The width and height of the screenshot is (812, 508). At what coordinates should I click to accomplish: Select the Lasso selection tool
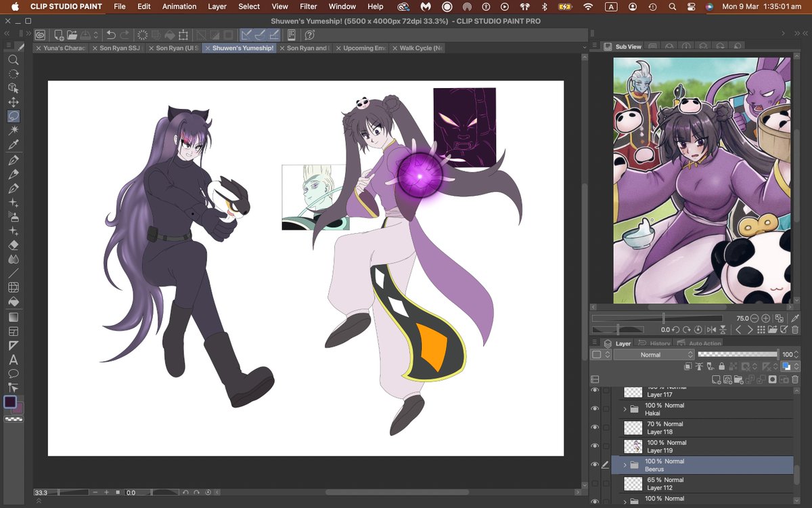[x=13, y=117]
